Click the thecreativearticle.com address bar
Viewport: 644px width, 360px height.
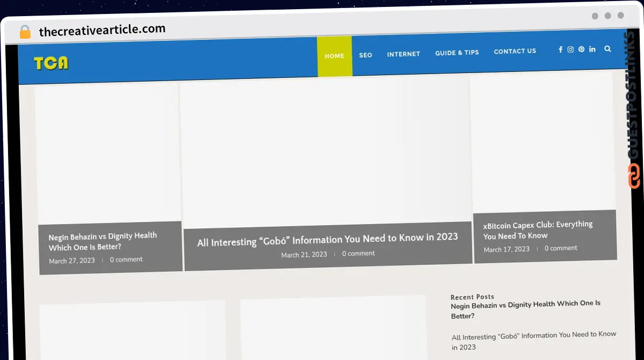point(102,31)
